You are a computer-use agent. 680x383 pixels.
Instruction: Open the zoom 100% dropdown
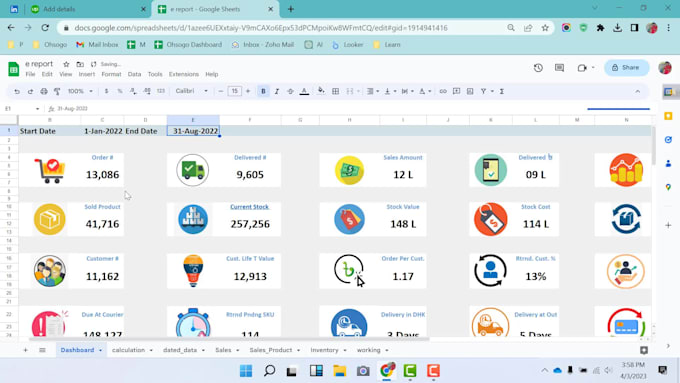pos(80,91)
